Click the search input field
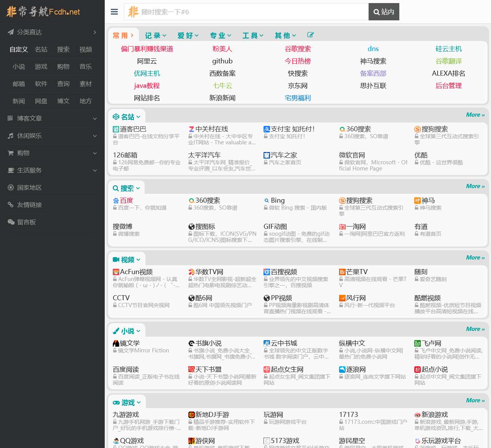Viewport: 491px width, 448px height. [246, 12]
